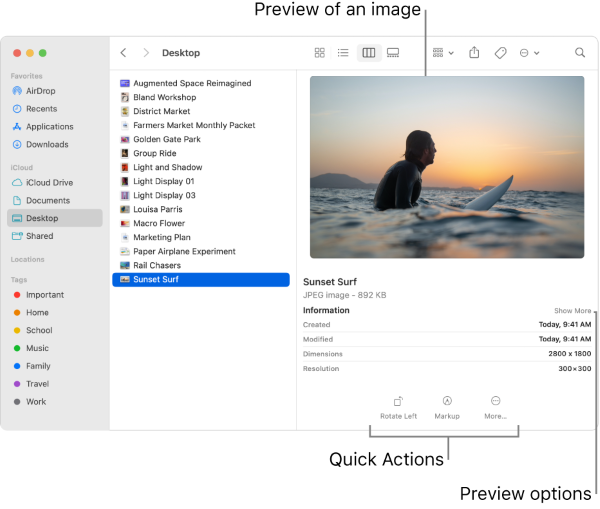Click the Search magnifier icon
600x509 pixels.
pos(580,52)
